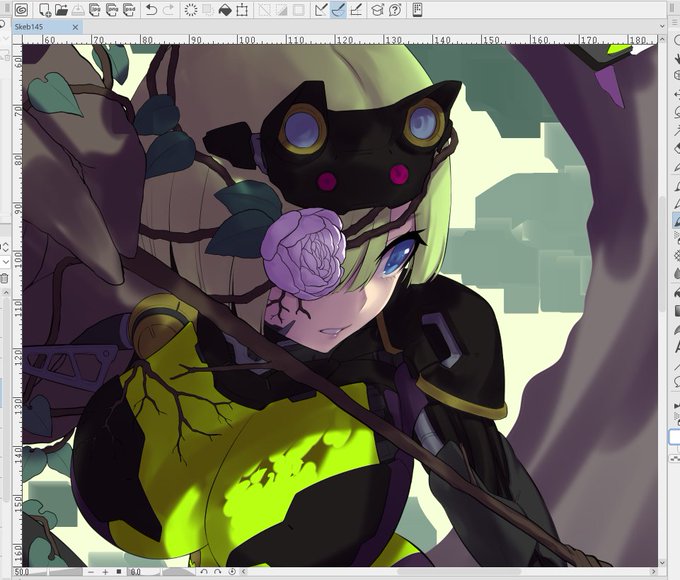Create a new canvas

[45, 10]
